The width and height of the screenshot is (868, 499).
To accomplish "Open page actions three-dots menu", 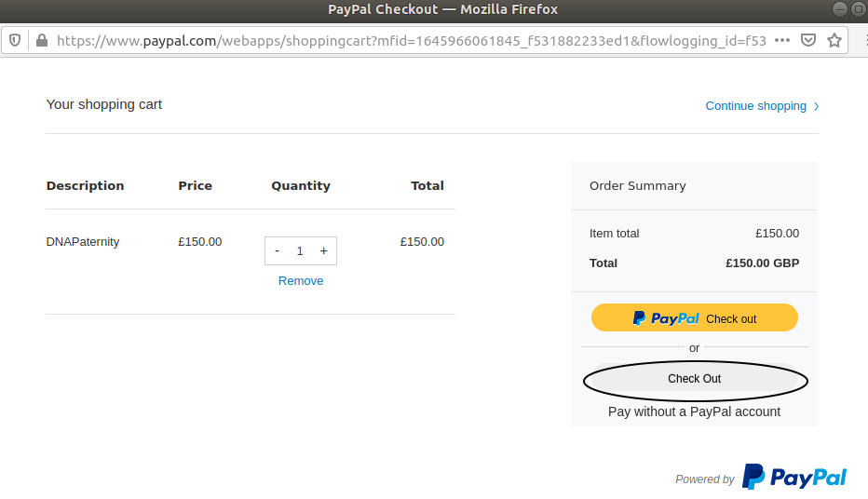I will point(782,40).
